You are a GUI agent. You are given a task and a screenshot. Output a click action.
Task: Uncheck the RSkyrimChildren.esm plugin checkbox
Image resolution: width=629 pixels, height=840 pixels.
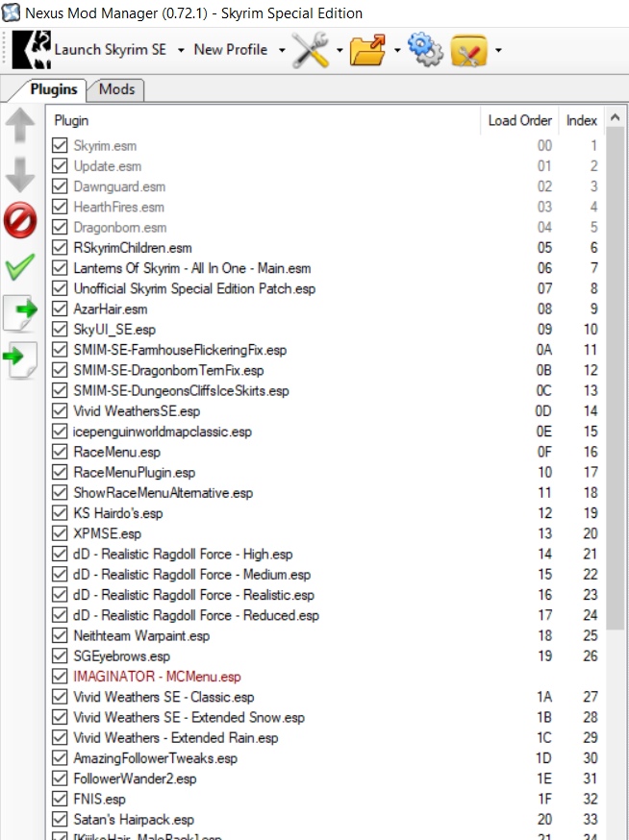60,248
